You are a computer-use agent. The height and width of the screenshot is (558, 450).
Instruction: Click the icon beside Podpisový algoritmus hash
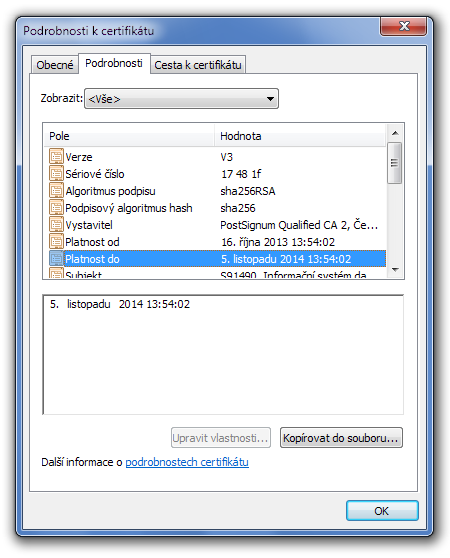pyautogui.click(x=56, y=208)
